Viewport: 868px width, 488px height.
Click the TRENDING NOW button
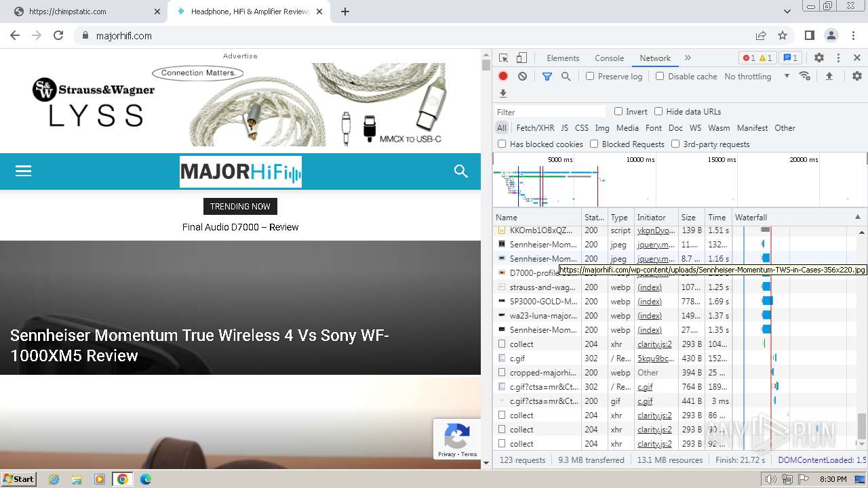[x=240, y=207]
